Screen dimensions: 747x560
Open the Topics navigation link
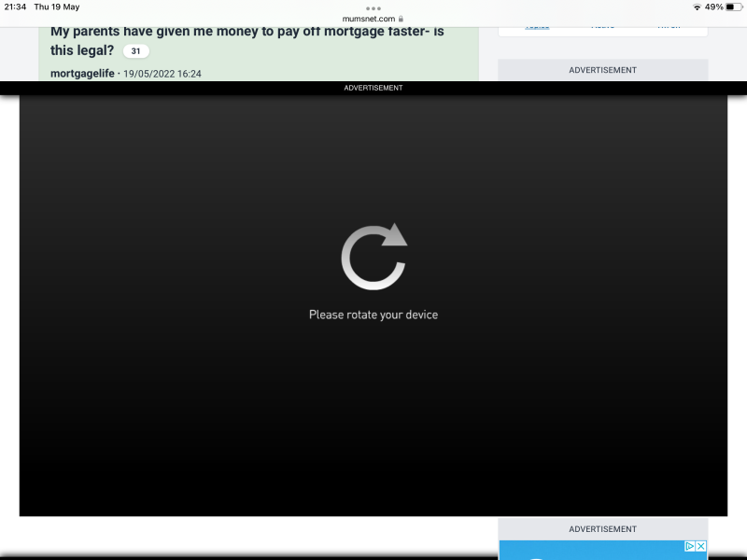coord(537,25)
